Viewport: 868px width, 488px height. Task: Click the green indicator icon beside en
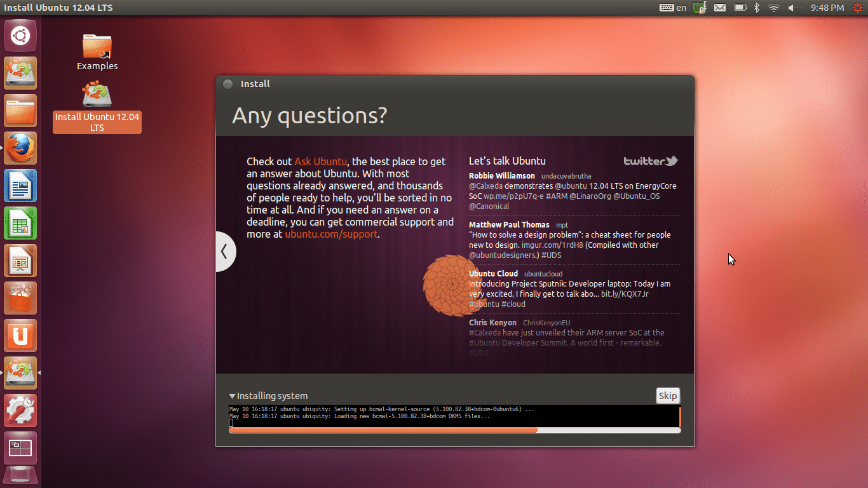(700, 8)
